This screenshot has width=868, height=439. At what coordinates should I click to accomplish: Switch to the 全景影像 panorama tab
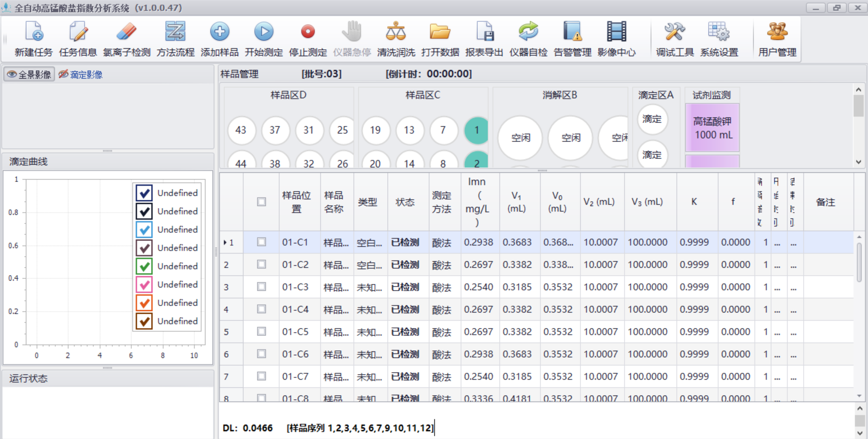(x=29, y=75)
